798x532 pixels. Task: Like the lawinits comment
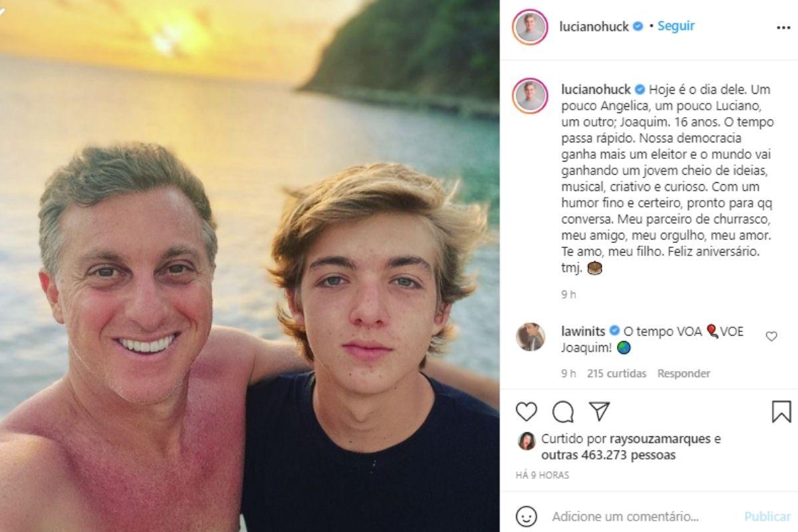[x=771, y=336]
